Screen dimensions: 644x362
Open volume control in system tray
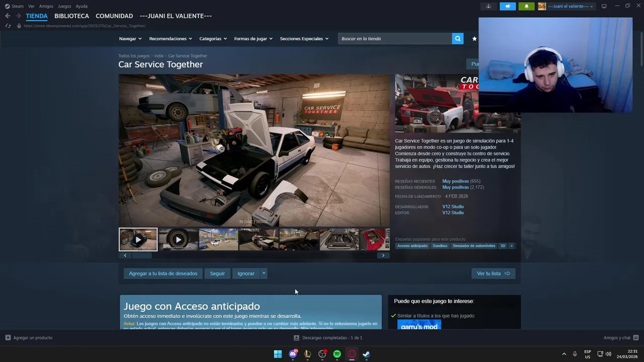[608, 354]
